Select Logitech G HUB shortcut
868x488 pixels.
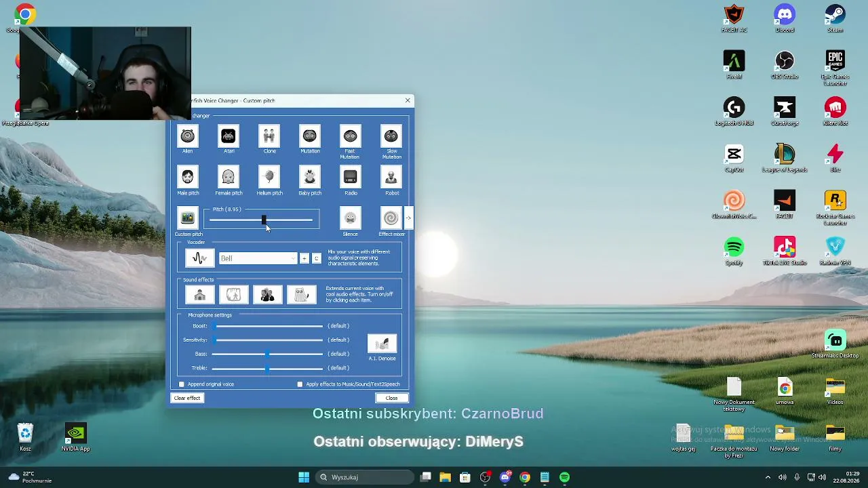(x=734, y=112)
